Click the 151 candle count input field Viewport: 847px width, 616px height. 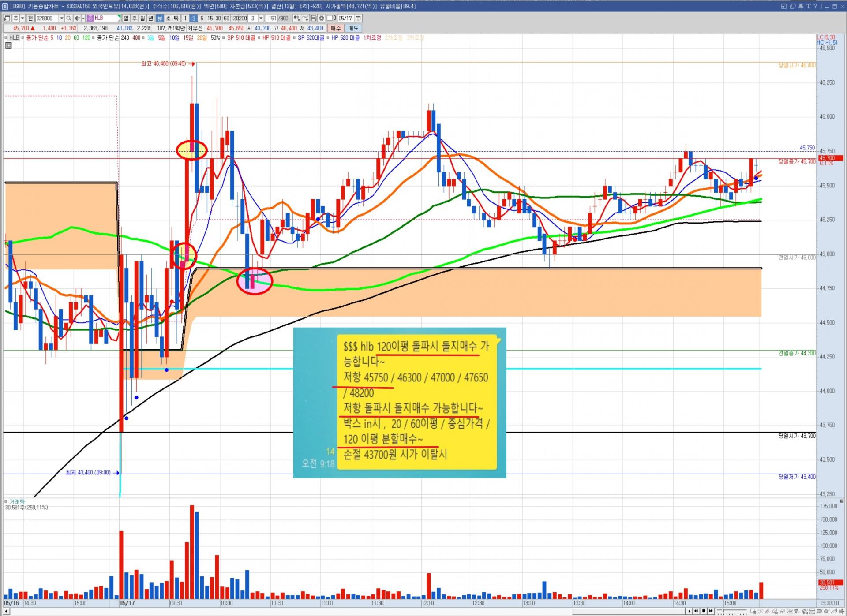click(272, 18)
